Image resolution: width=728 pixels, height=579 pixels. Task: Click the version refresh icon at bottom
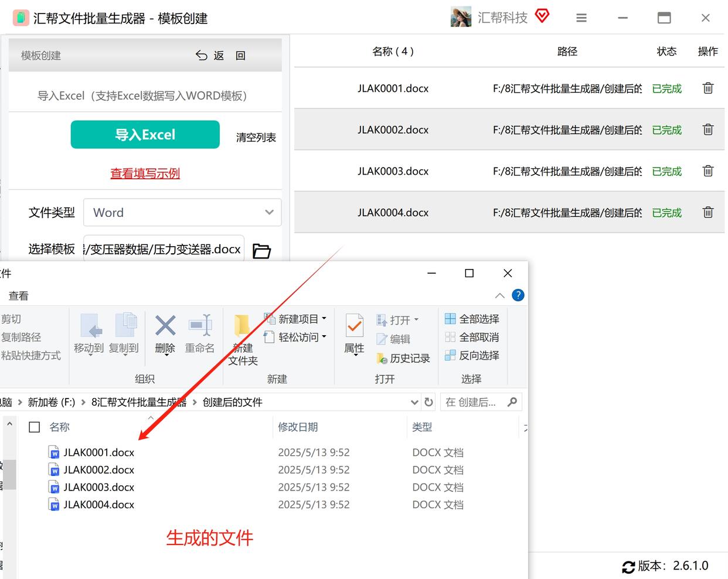pyautogui.click(x=628, y=567)
